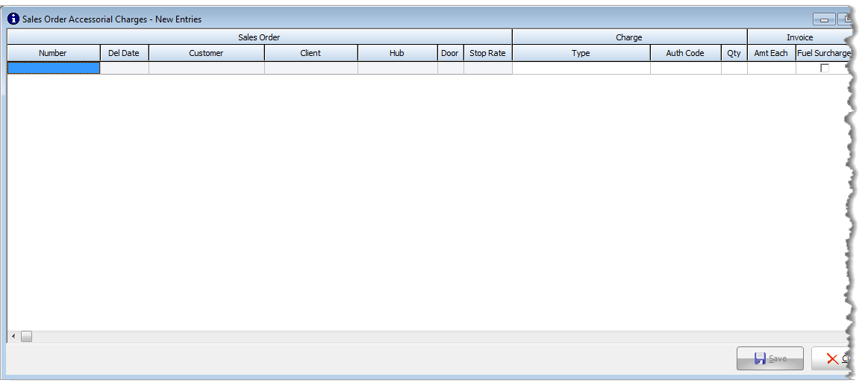The height and width of the screenshot is (386, 868).
Task: Click the Number column header
Action: [54, 53]
